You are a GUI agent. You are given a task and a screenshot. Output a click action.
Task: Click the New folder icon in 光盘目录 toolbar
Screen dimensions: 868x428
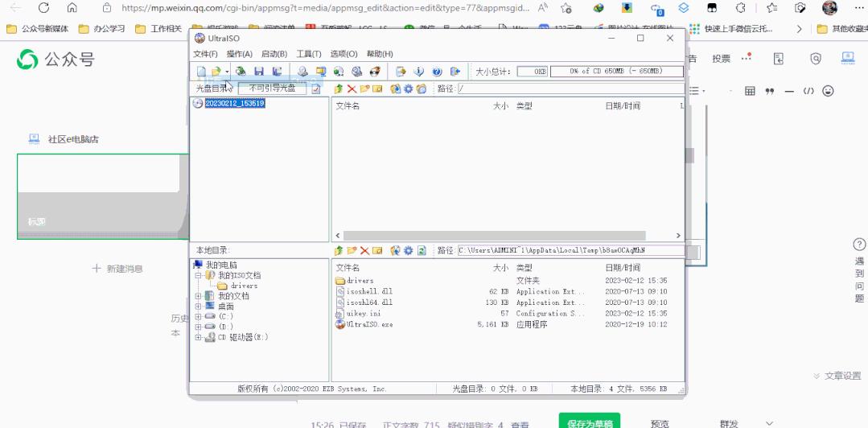[x=364, y=88]
